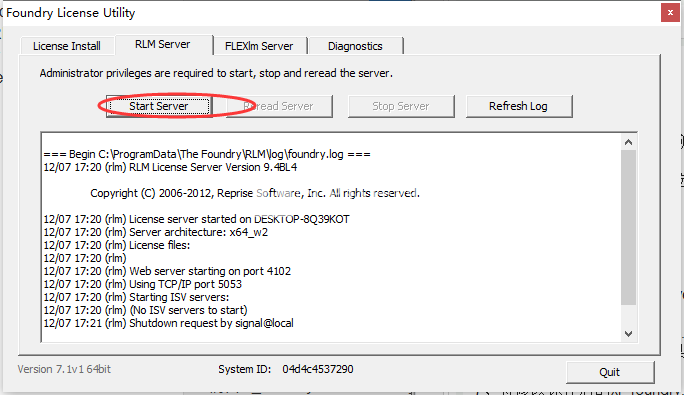This screenshot has width=684, height=395.
Task: Click the log scrollbar up arrow
Action: [x=628, y=142]
